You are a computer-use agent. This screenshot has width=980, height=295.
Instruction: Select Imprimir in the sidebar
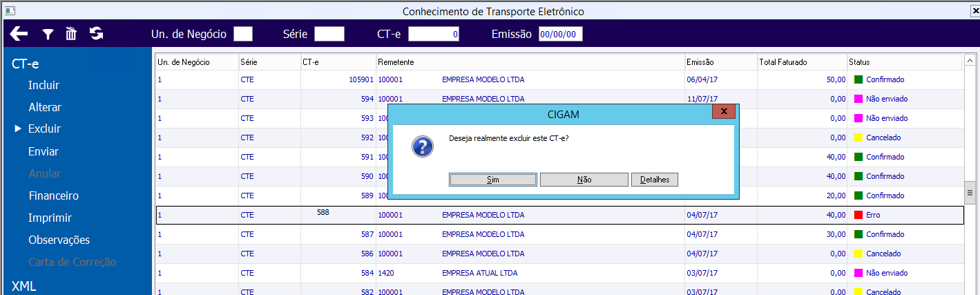point(50,218)
